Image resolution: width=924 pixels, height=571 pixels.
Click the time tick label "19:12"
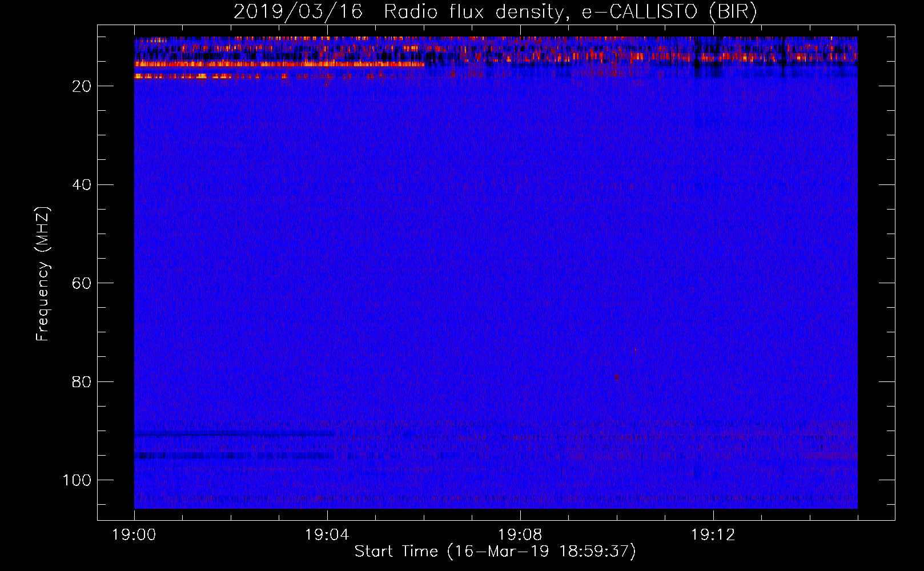point(713,535)
